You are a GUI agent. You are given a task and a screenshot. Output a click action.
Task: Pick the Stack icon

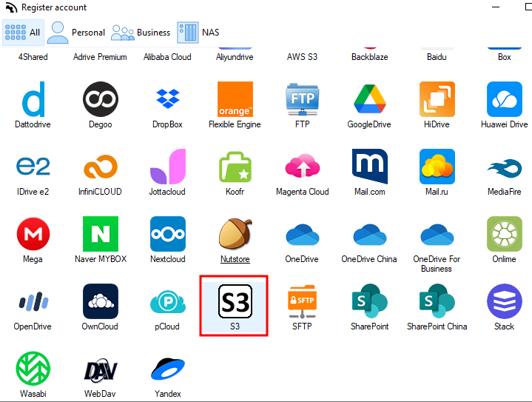(x=504, y=301)
